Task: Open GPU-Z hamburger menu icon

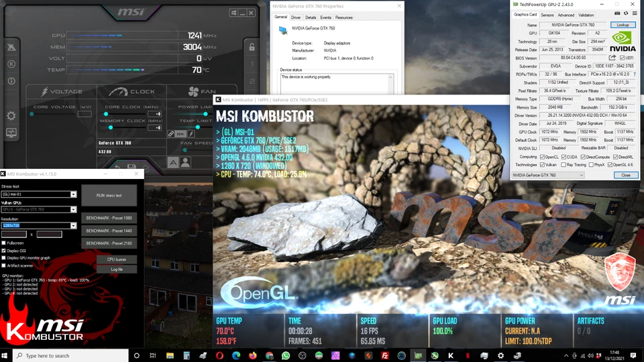Action: 635,13
